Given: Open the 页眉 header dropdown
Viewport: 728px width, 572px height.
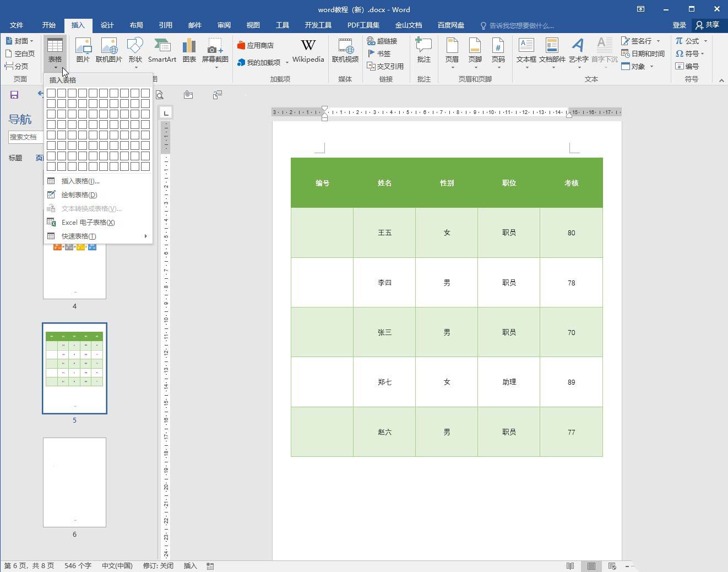Looking at the screenshot, I should 452,53.
